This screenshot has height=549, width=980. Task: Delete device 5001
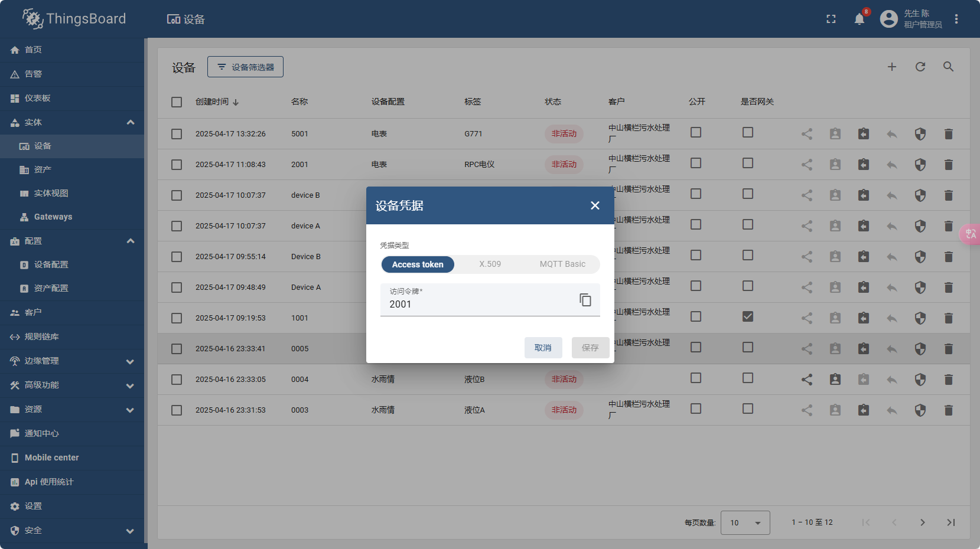pyautogui.click(x=949, y=134)
